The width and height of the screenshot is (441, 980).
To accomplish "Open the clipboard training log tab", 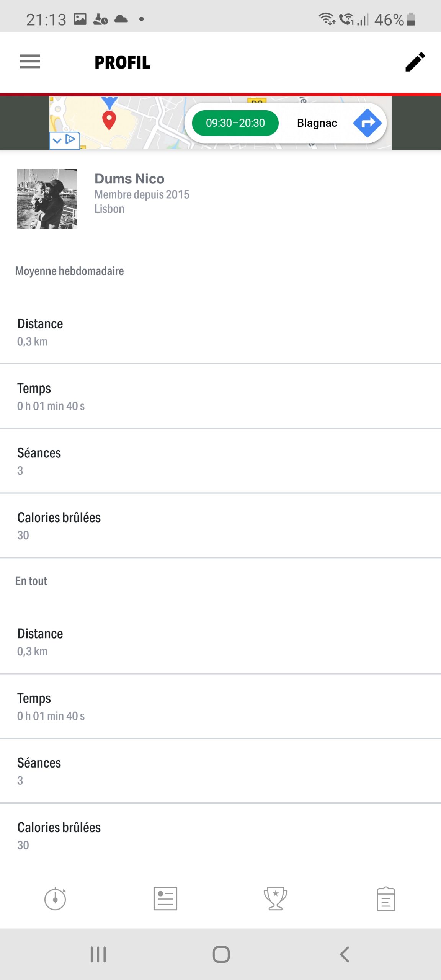I will pyautogui.click(x=385, y=898).
